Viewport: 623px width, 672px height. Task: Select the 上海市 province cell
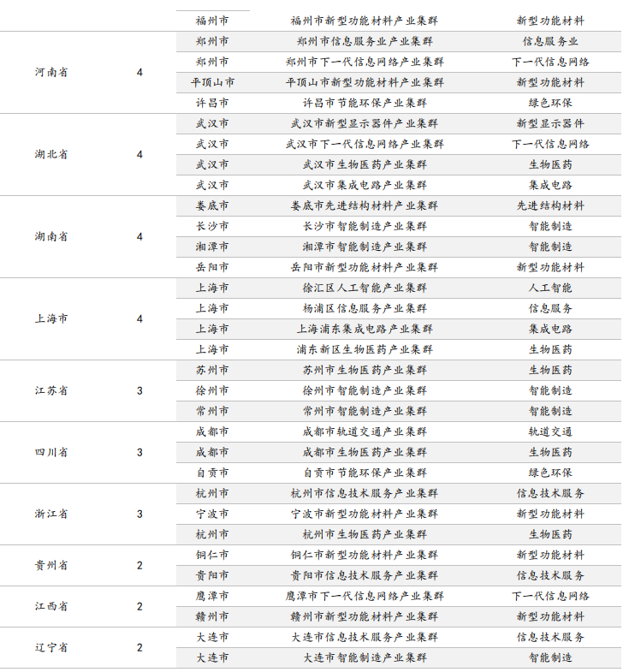click(51, 318)
